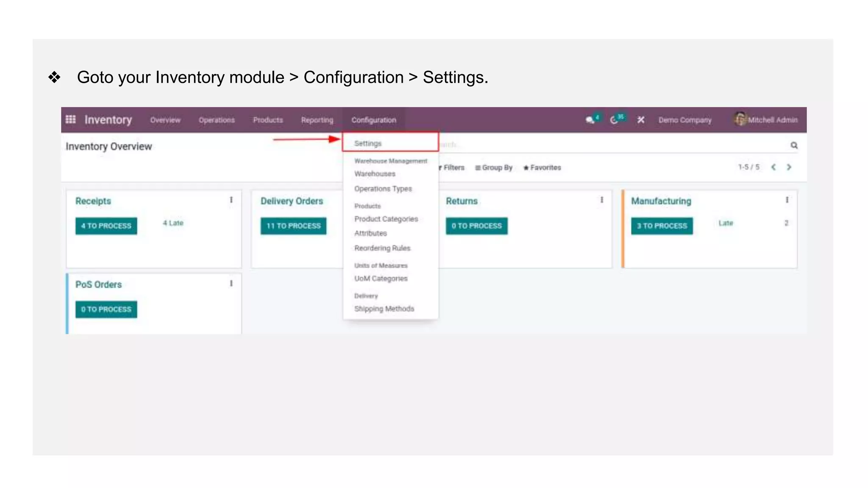This screenshot has height=488, width=868.
Task: Select UoM Categories menu entry
Action: (381, 278)
